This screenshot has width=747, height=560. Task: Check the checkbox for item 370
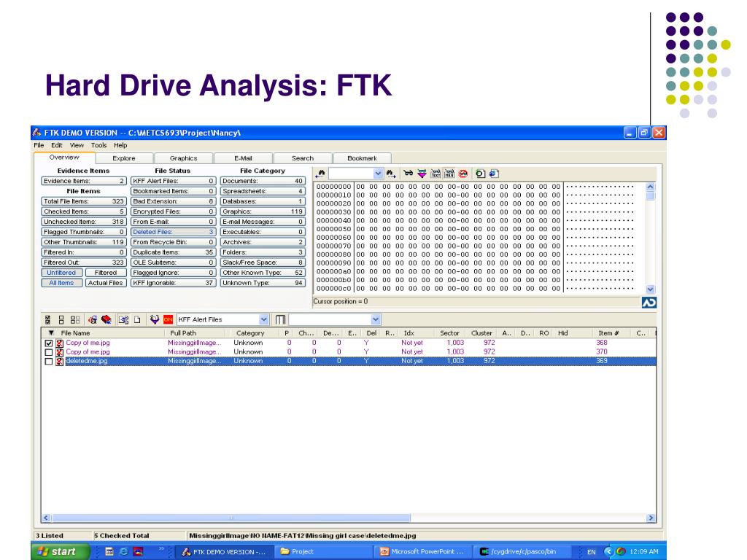tap(49, 352)
